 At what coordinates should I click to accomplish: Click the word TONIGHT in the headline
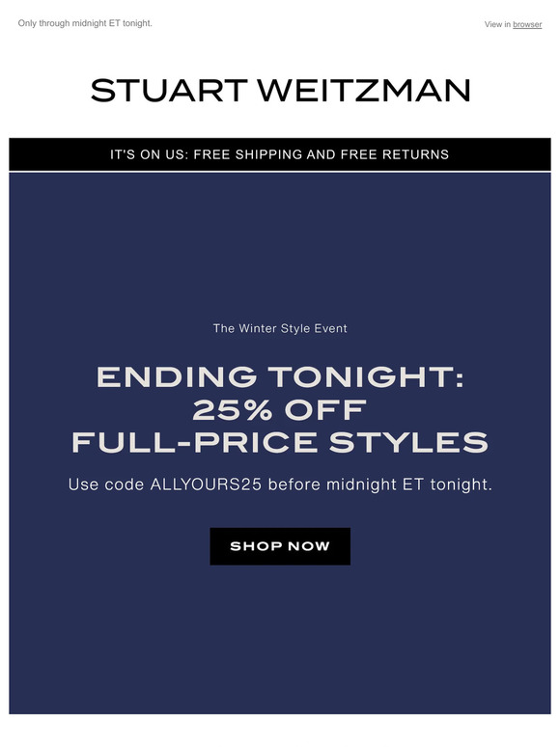[x=366, y=376]
